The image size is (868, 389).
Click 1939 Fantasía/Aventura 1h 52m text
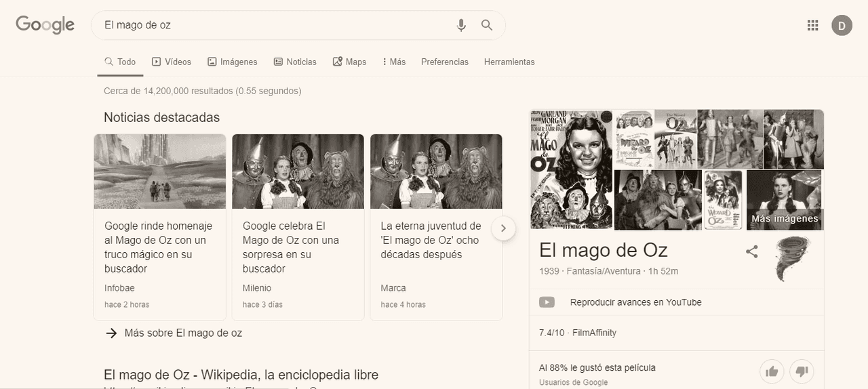[608, 271]
